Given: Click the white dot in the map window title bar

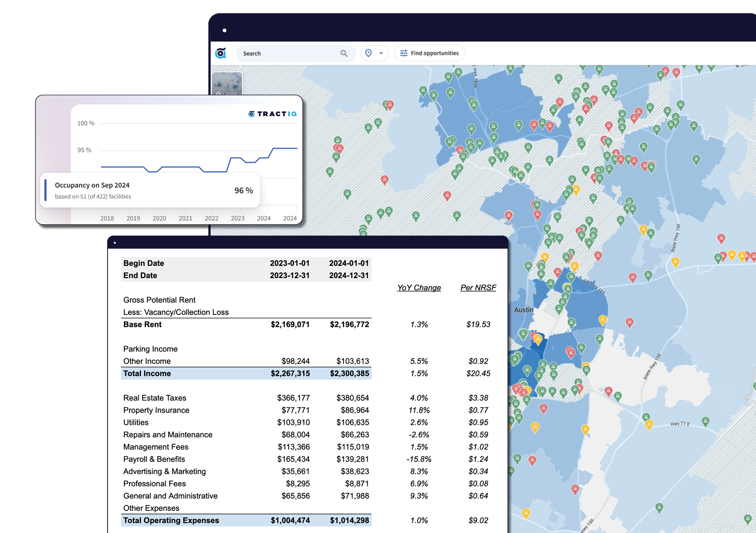Looking at the screenshot, I should click(224, 31).
